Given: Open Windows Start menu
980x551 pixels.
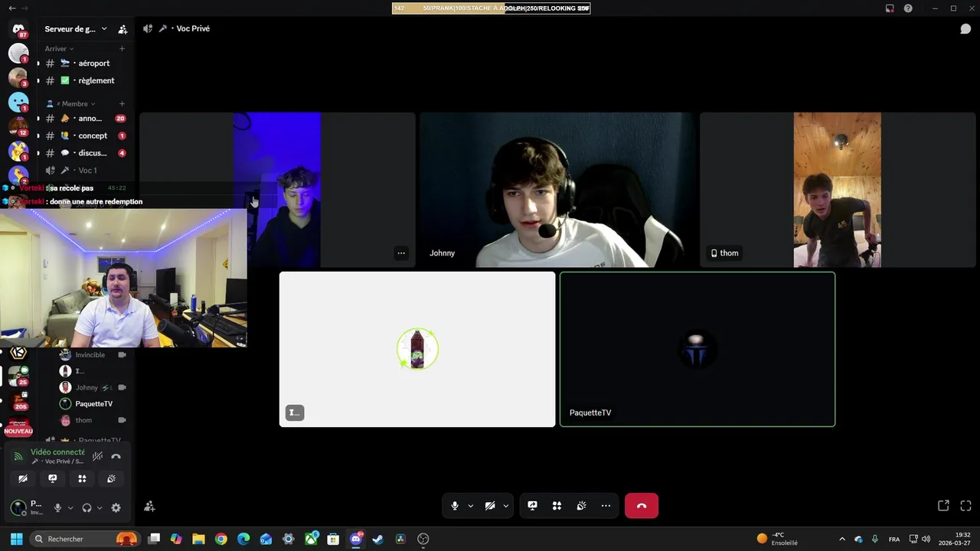Looking at the screenshot, I should pyautogui.click(x=16, y=539).
